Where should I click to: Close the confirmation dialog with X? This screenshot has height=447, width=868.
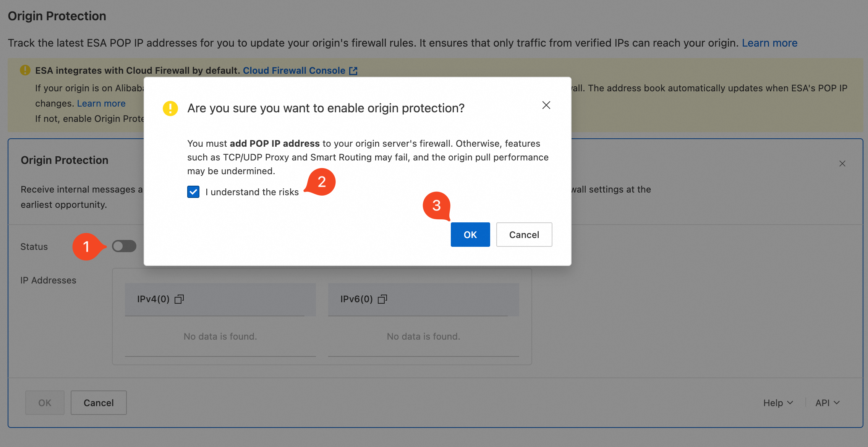[546, 105]
